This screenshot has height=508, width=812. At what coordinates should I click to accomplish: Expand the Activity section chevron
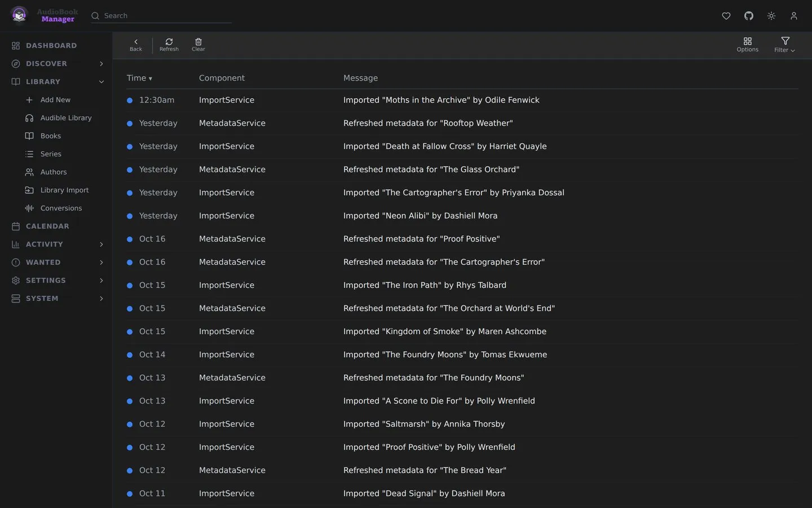click(x=101, y=244)
